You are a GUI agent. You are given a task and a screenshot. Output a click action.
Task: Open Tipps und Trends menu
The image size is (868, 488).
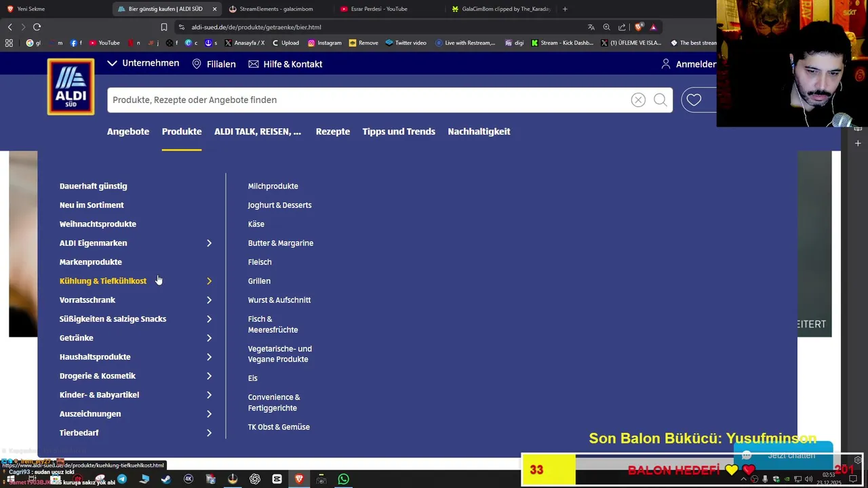point(399,131)
